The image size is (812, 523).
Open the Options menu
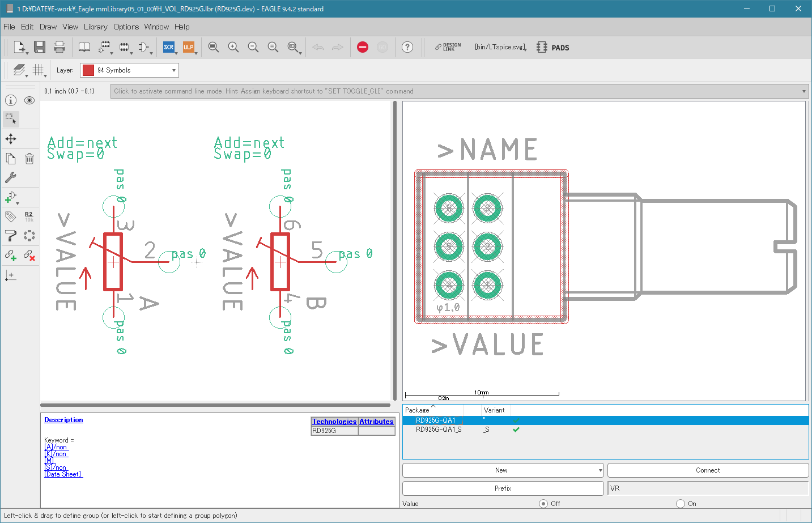point(126,27)
